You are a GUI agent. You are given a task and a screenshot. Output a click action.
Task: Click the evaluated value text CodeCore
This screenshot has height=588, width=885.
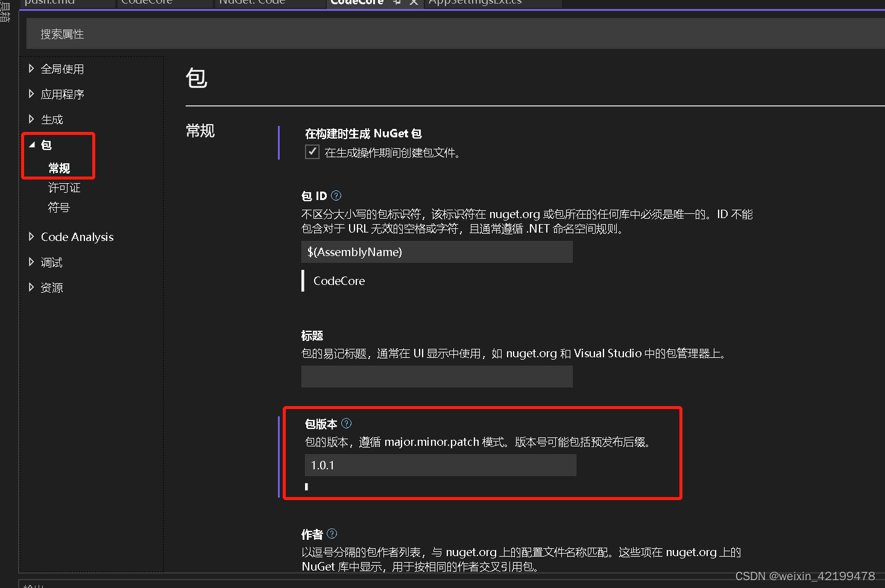coord(339,281)
